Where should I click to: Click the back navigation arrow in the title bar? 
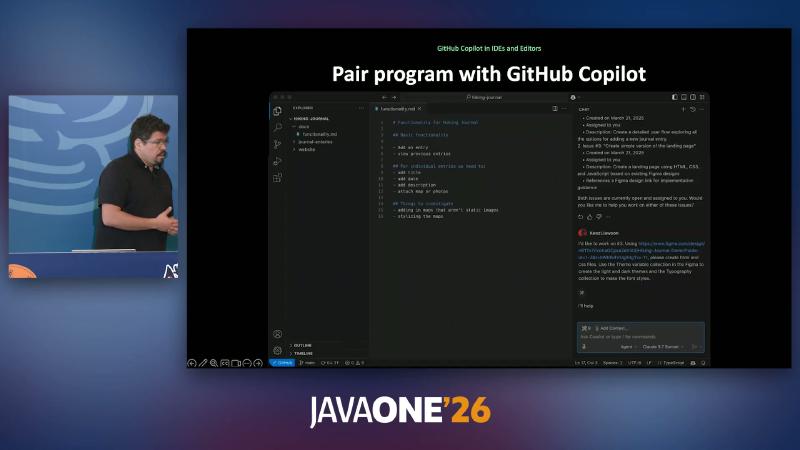tap(384, 97)
